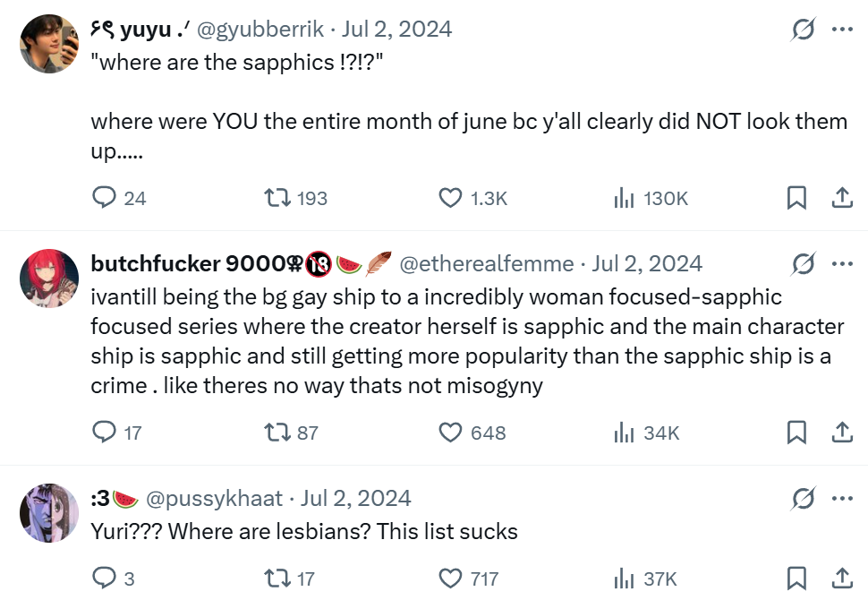Open @gyubberrik profile handle link
868x600 pixels.
(260, 29)
